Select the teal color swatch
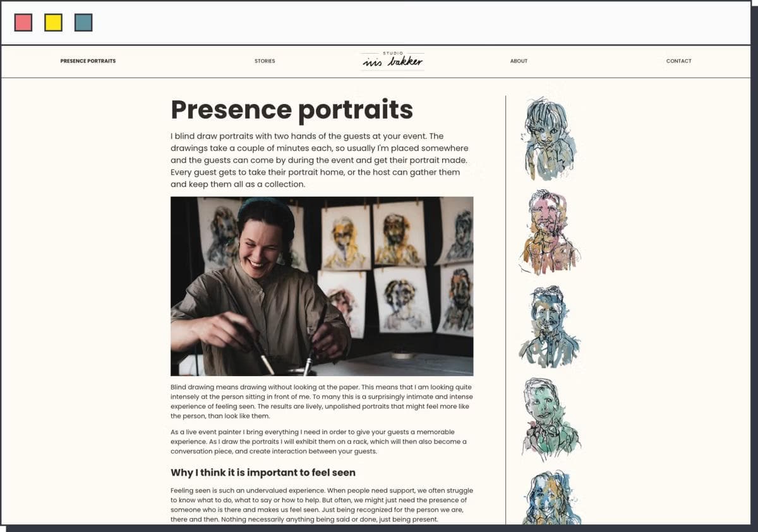This screenshot has height=532, width=758. coord(84,22)
